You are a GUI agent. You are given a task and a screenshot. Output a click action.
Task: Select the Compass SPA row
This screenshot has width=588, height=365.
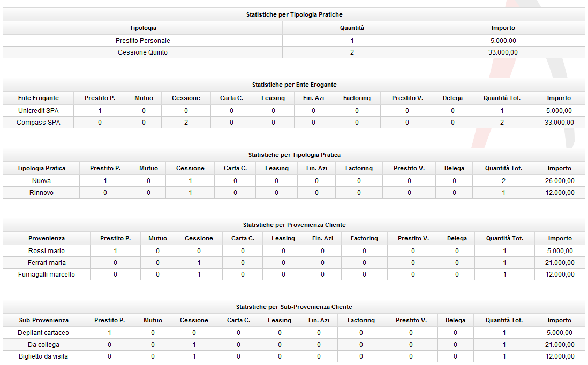(294, 122)
